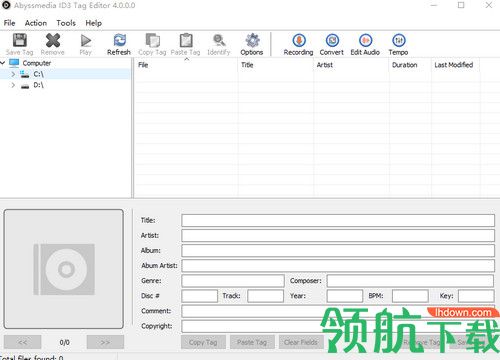This screenshot has height=360, width=500.
Task: Open the Action menu
Action: coord(36,23)
